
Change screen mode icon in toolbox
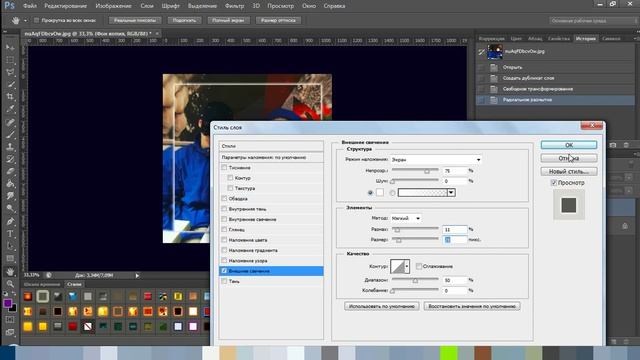coord(10,332)
